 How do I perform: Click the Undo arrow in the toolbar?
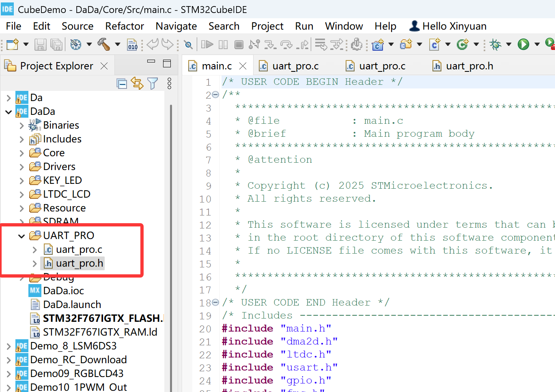152,45
